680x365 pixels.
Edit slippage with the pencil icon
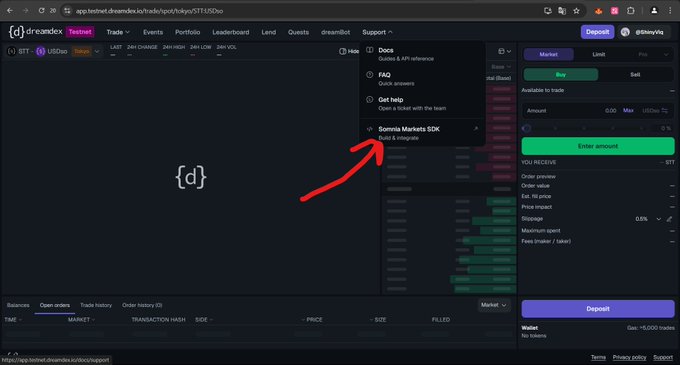[x=670, y=219]
